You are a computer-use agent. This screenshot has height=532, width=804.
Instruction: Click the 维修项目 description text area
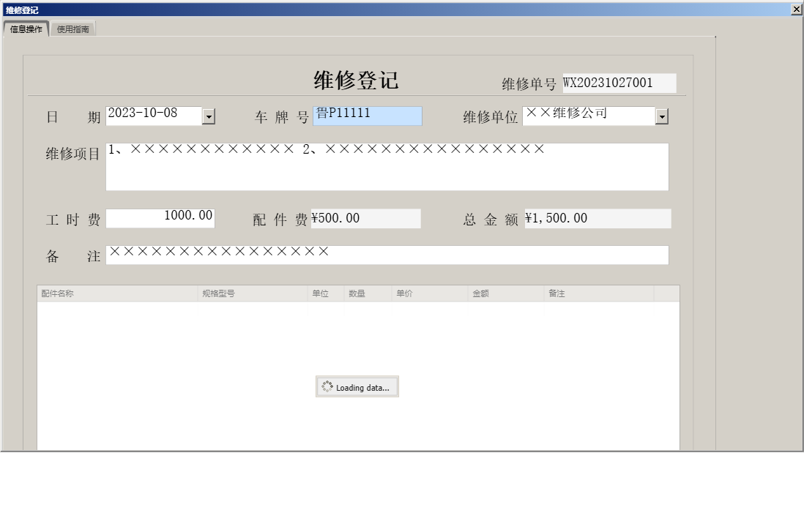[x=388, y=167]
